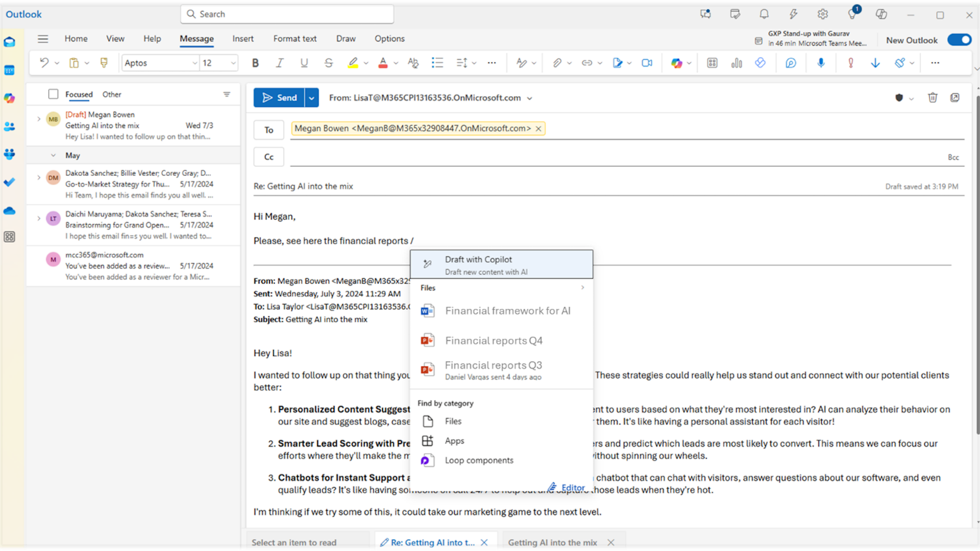980x551 pixels.
Task: Open the People icon in left sidebar
Action: (10, 126)
